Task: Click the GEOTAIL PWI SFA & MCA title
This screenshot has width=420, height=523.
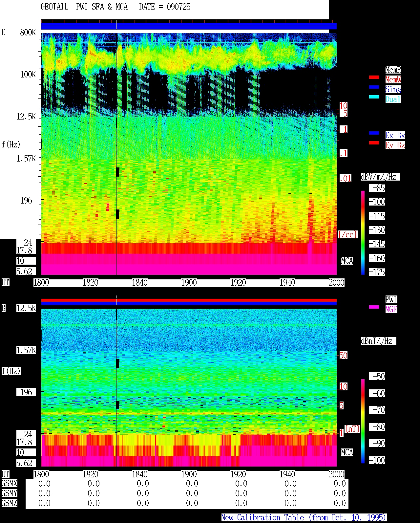Action: click(x=84, y=7)
